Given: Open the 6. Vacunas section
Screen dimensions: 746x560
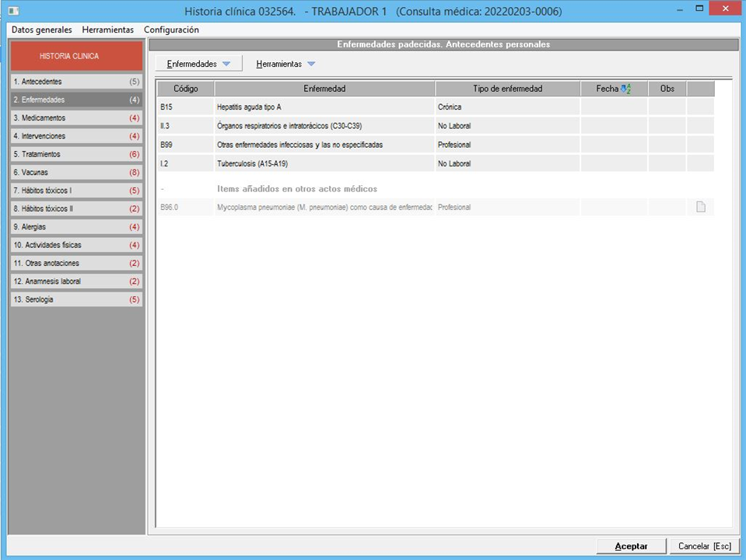Looking at the screenshot, I should (76, 173).
